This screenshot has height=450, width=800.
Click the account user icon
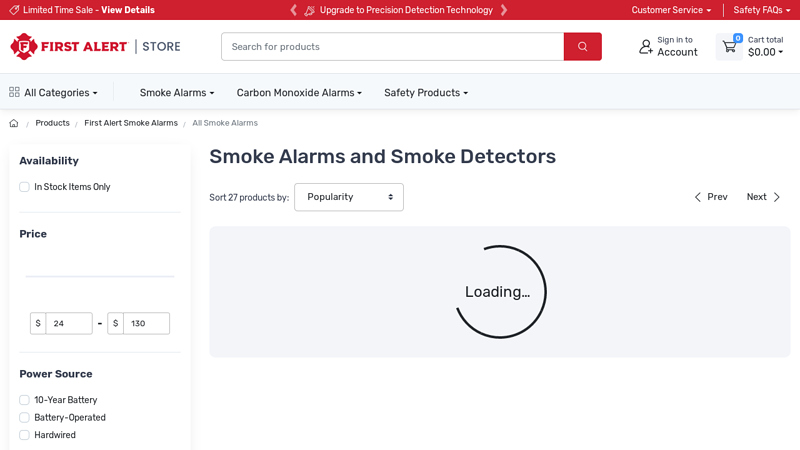point(646,46)
